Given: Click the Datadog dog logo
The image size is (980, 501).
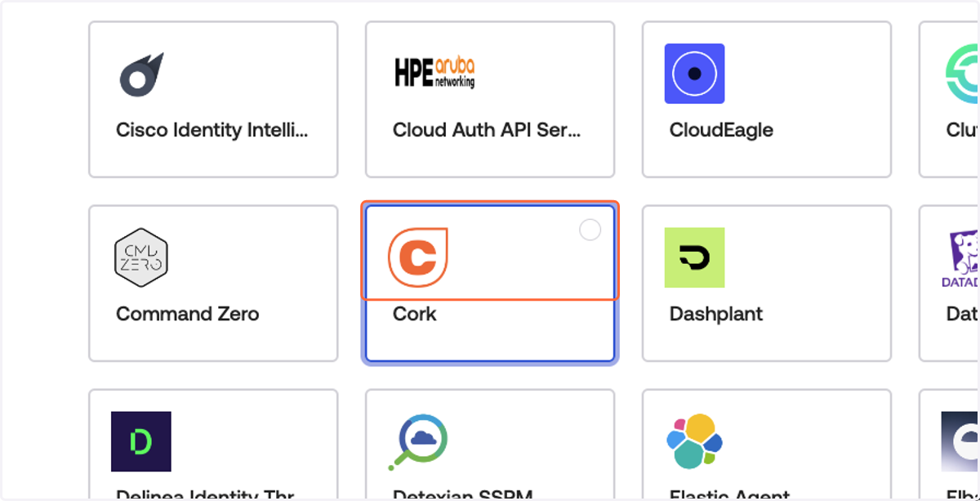Looking at the screenshot, I should pyautogui.click(x=960, y=257).
